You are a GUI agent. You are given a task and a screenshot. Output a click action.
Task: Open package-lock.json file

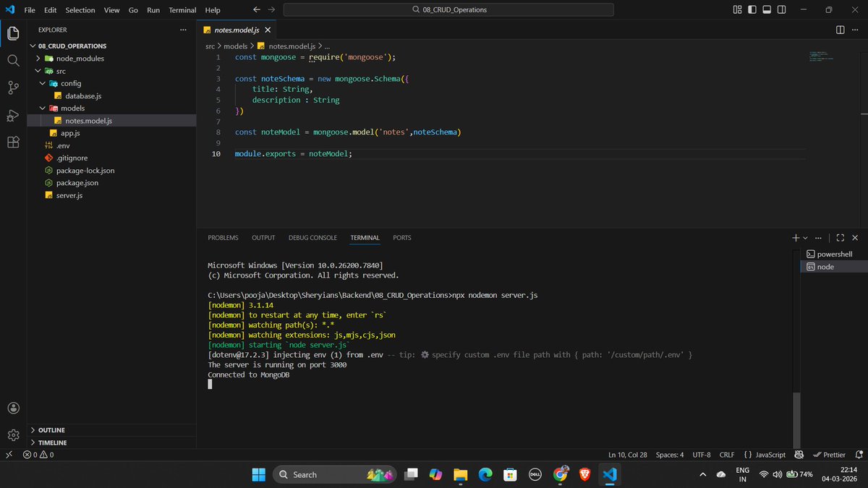tap(85, 171)
